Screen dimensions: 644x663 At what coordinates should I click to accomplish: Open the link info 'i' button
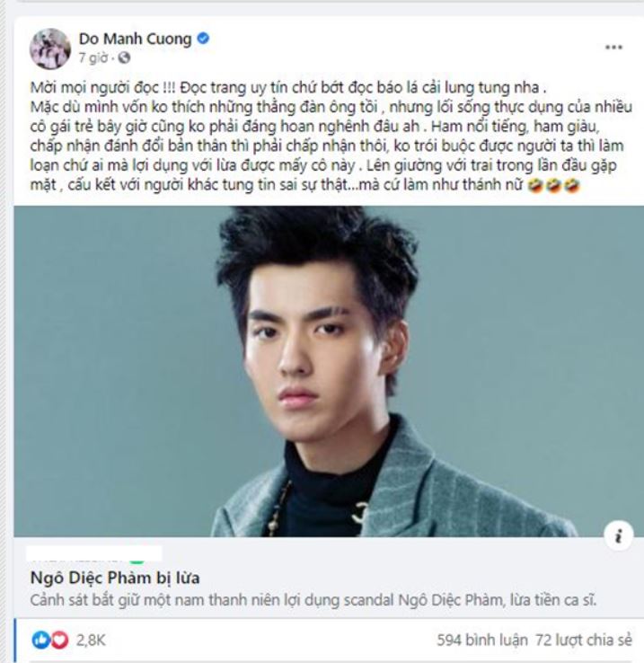(619, 536)
